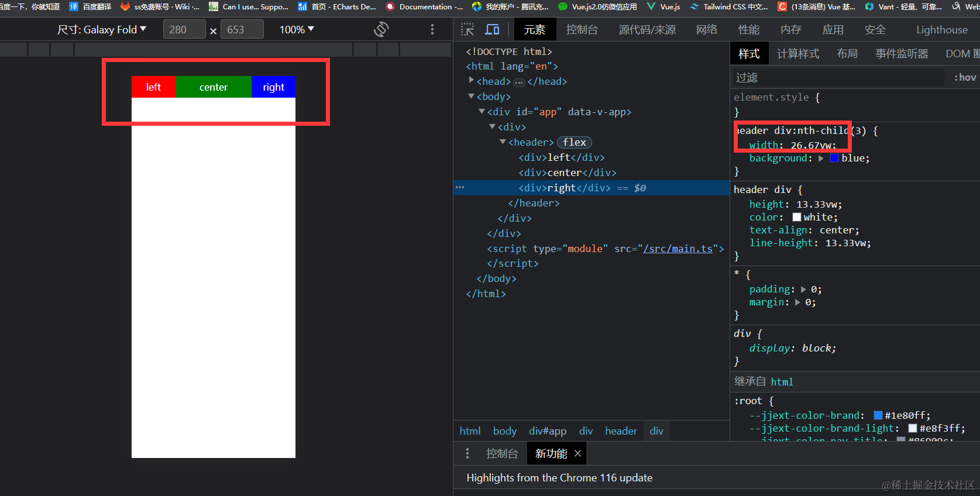980x496 pixels.
Task: Collapse the header element node
Action: 503,142
